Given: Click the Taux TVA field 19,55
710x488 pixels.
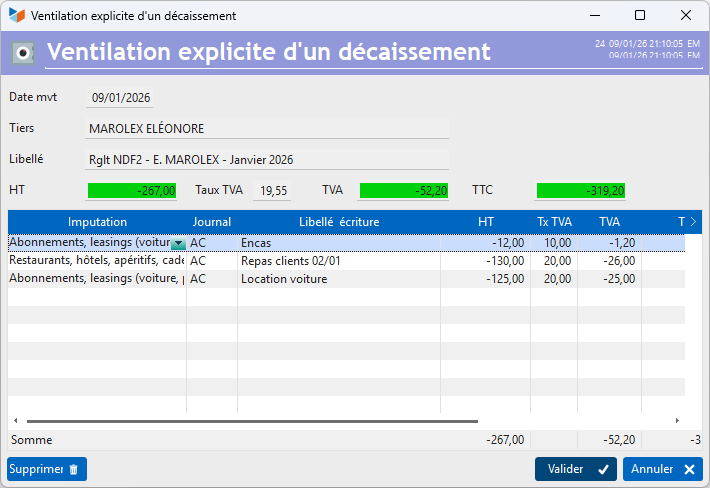Looking at the screenshot, I should [x=272, y=190].
